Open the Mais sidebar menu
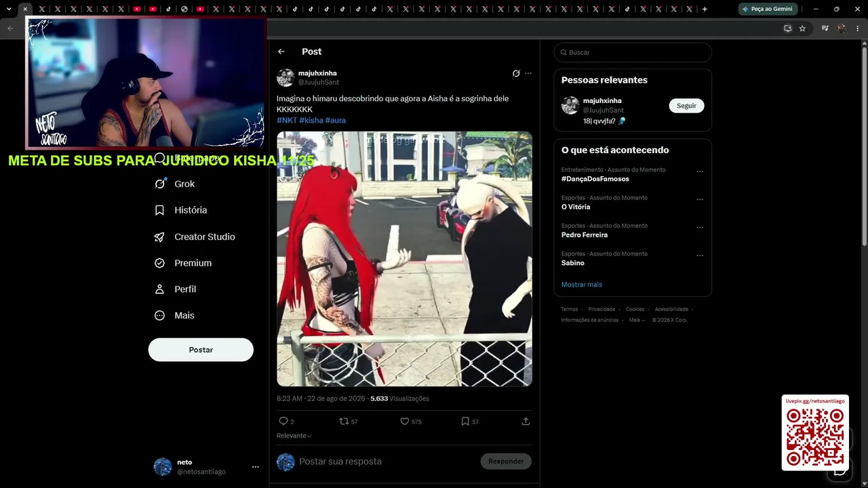Image resolution: width=868 pixels, height=488 pixels. coord(174,315)
